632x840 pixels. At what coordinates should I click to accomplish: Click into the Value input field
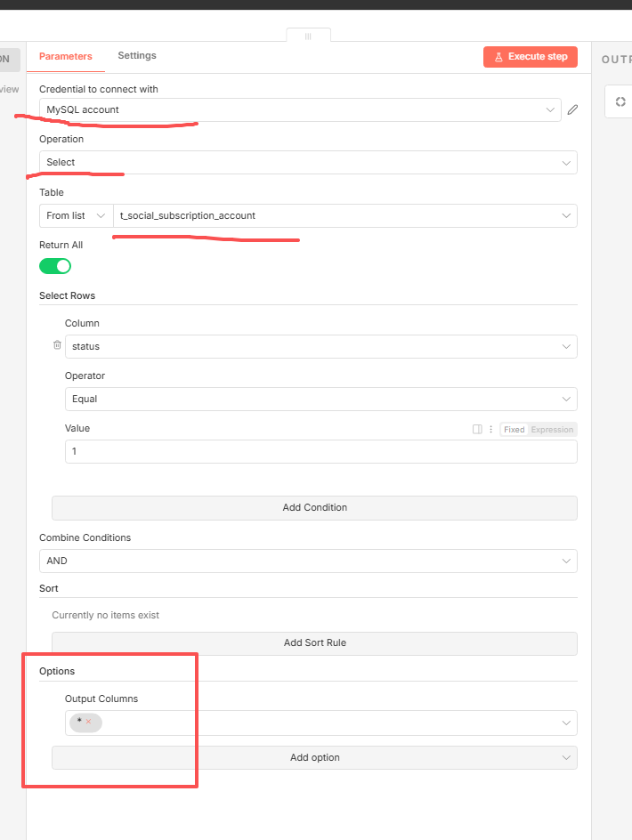[x=320, y=451]
